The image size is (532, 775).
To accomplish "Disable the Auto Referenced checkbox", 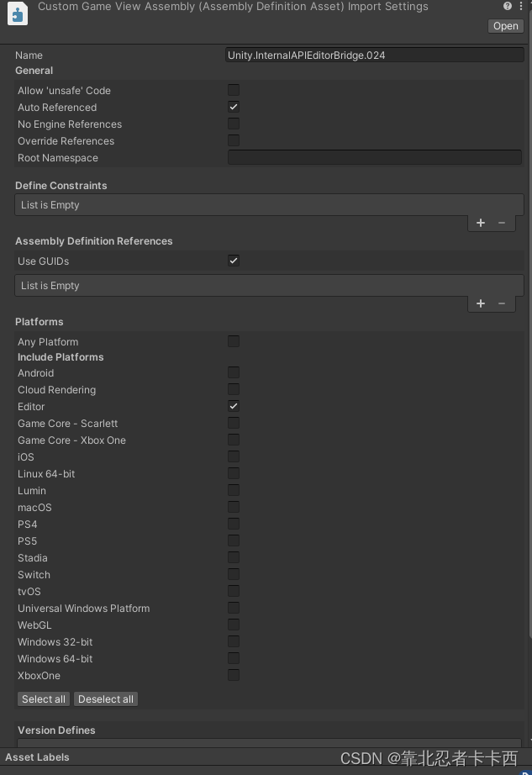I will click(234, 107).
